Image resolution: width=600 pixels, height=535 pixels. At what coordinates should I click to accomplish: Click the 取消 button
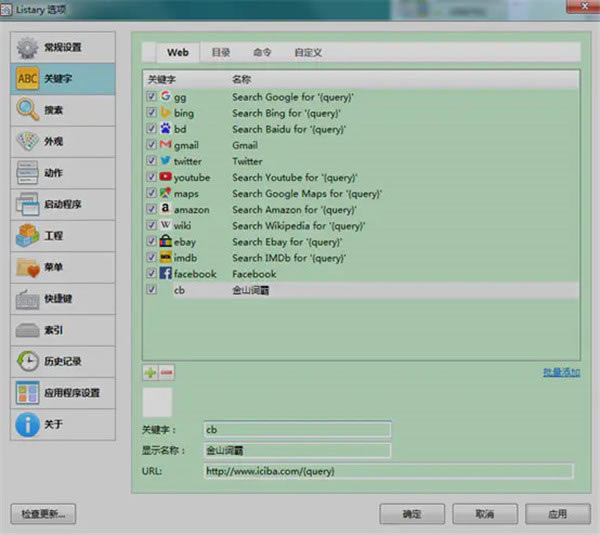[485, 514]
